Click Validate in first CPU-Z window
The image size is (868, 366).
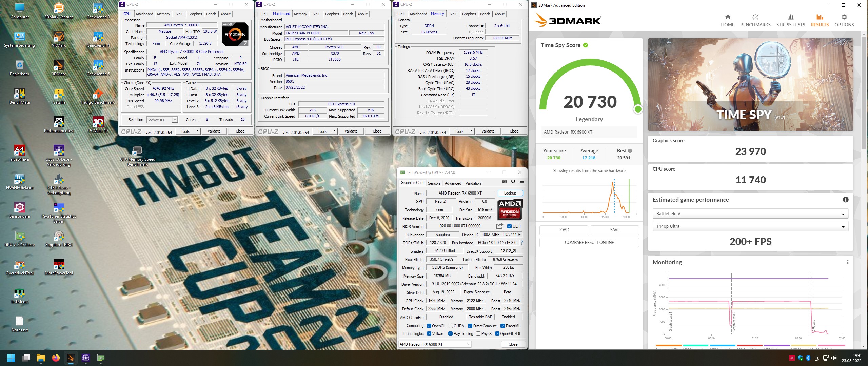tap(214, 131)
